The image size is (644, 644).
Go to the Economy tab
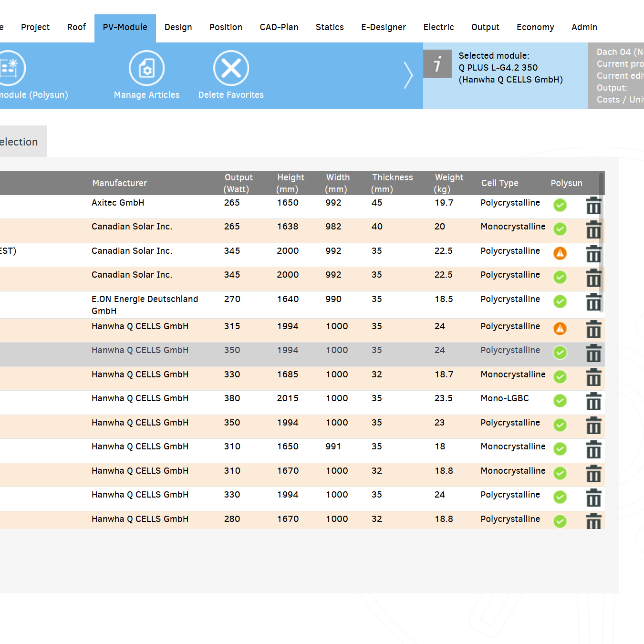(x=535, y=27)
